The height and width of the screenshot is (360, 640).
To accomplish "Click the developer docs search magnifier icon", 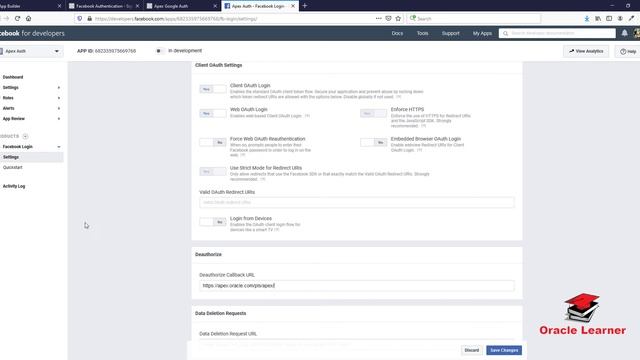I will click(505, 33).
